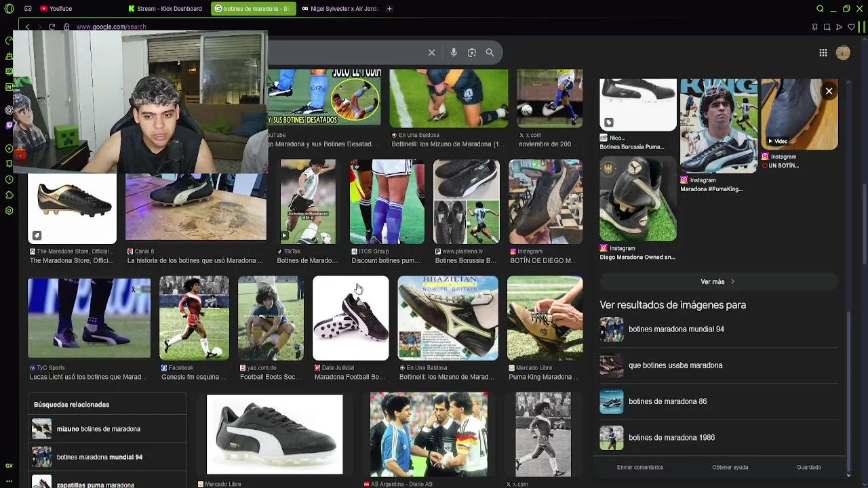Play the Instagram UN BOTÍN video thumbnail
This screenshot has width=868, height=488.
click(800, 114)
